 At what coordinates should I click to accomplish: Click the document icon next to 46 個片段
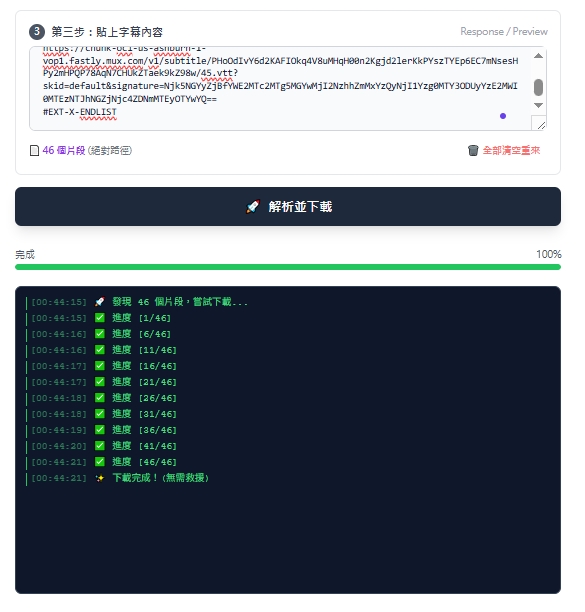click(x=34, y=151)
